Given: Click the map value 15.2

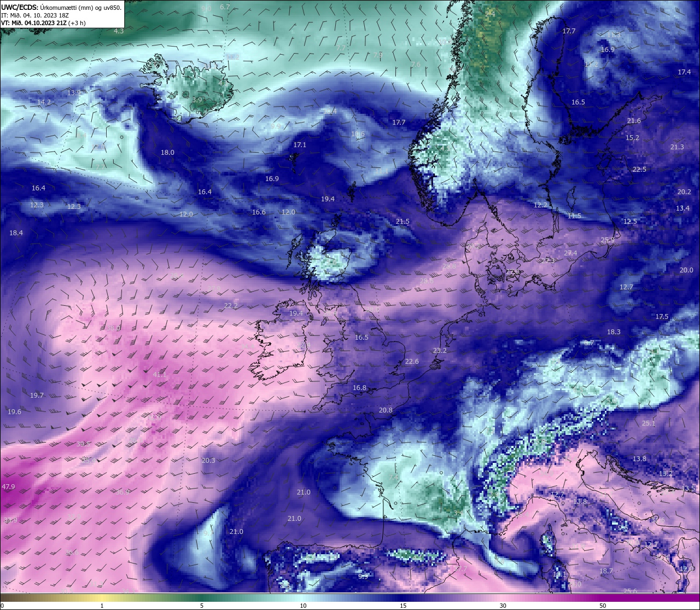Looking at the screenshot, I should coord(632,137).
